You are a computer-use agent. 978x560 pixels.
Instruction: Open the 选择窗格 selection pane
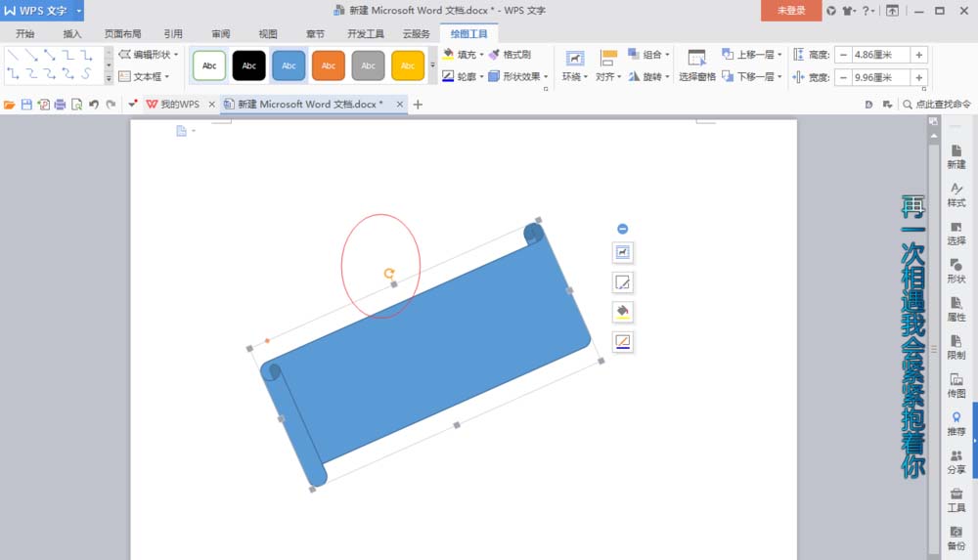click(x=696, y=65)
